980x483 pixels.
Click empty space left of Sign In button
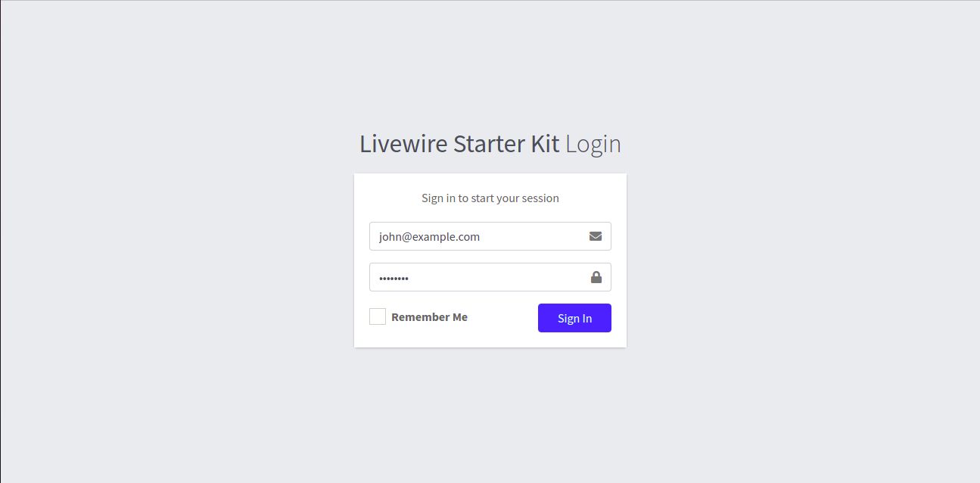pyautogui.click(x=503, y=318)
